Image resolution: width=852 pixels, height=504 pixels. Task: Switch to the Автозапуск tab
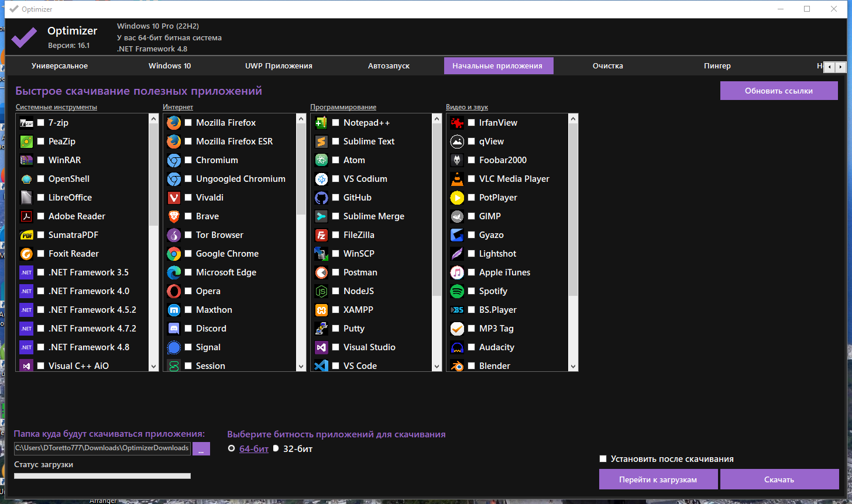click(389, 65)
